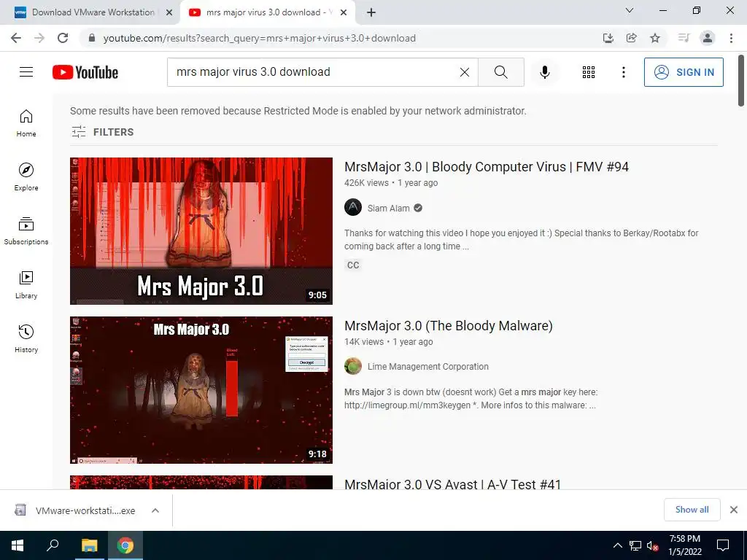Click the browser forward arrow

pyautogui.click(x=39, y=38)
